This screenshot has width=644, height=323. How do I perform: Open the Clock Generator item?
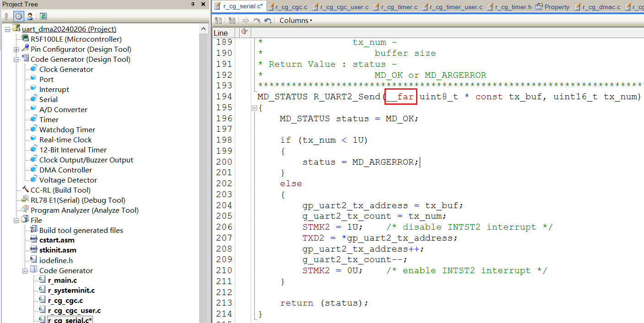tap(66, 69)
